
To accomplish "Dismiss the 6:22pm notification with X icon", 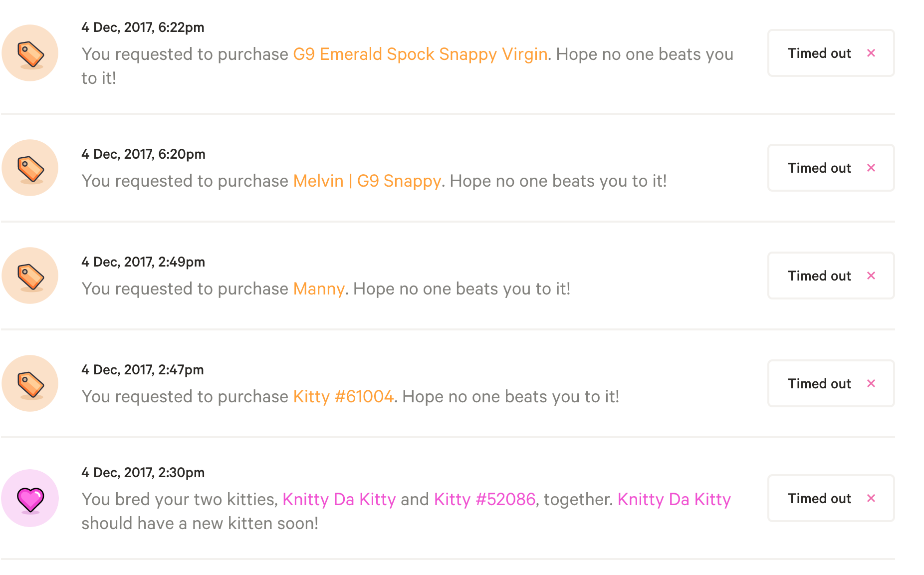I will (871, 53).
